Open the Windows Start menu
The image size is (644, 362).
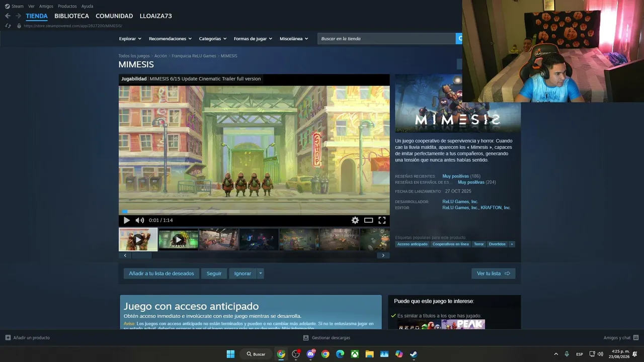pos(230,354)
